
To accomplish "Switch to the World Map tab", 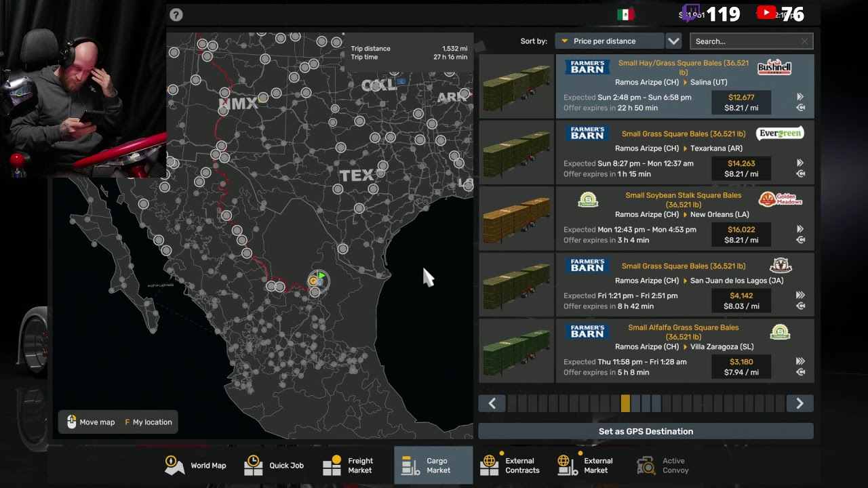I will (x=195, y=466).
